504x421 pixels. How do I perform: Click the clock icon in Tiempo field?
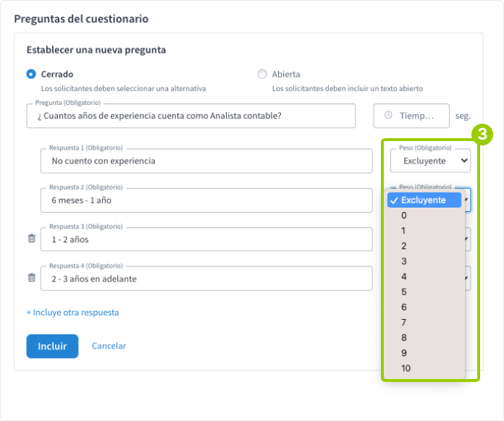(388, 116)
